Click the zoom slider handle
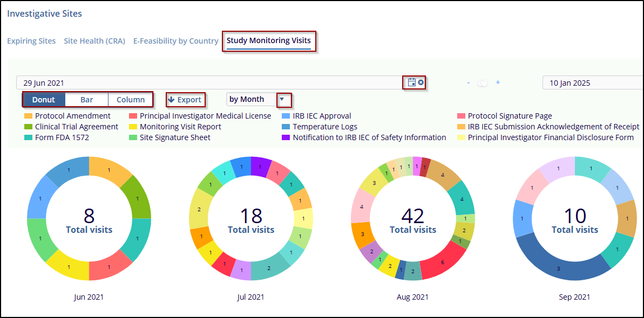Screen dimensions: 644x318 [x=483, y=83]
